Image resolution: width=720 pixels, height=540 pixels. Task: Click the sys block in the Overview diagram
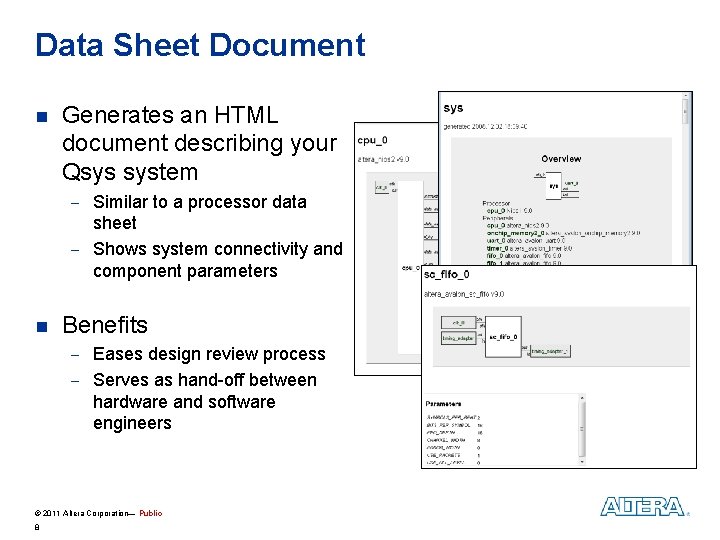(x=553, y=186)
